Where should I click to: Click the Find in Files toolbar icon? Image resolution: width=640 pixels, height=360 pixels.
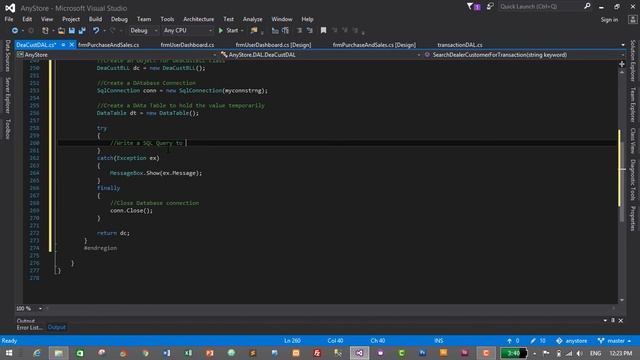coord(254,31)
